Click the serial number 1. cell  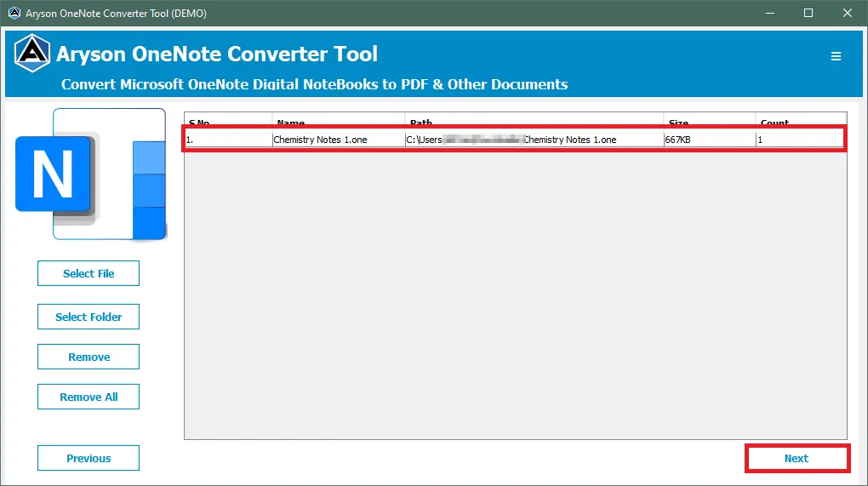(228, 140)
